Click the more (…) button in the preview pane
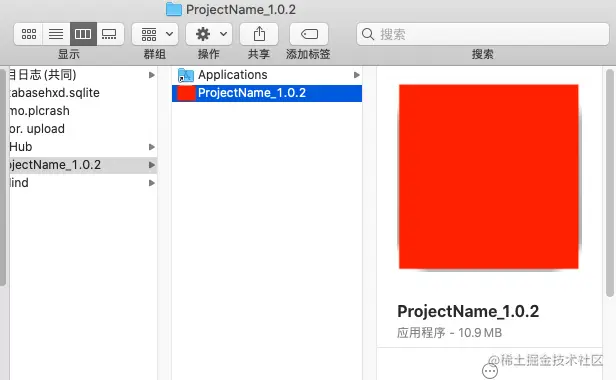This screenshot has width=616, height=380. point(490,371)
